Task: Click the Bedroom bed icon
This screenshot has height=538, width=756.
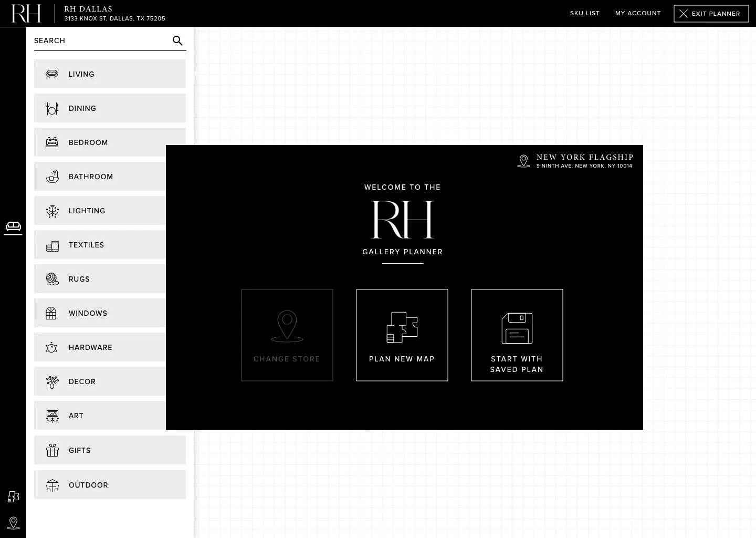Action: (52, 142)
